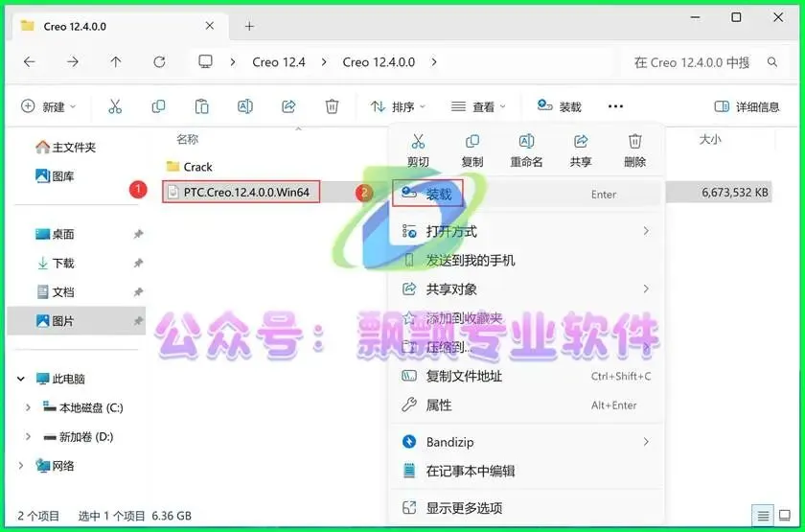The height and width of the screenshot is (532, 805).
Task: Click 复制 (Copy) in the context menu
Action: pos(472,150)
